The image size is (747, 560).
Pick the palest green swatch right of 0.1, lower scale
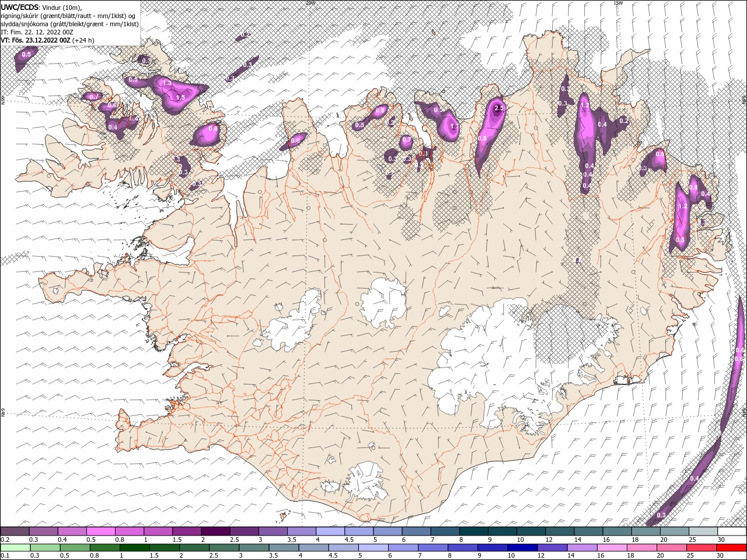click(x=15, y=548)
